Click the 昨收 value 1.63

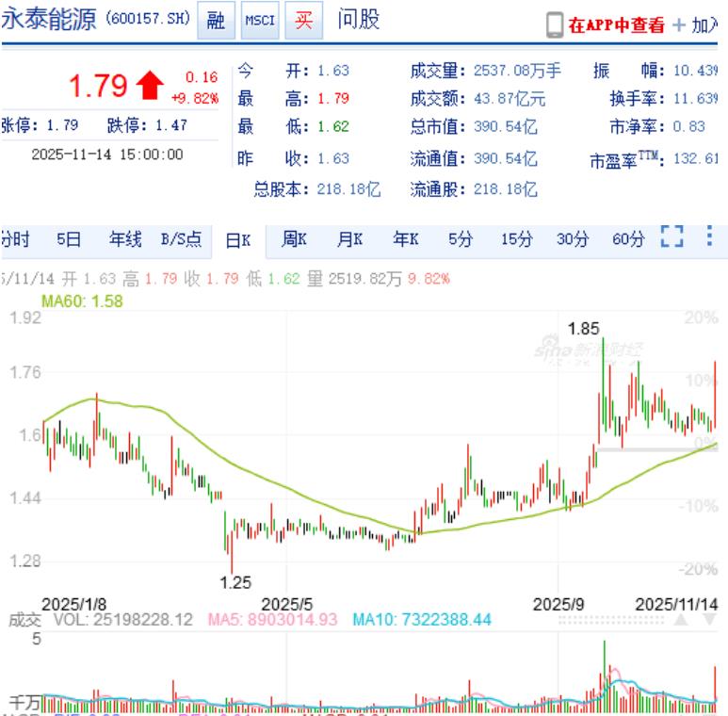pos(333,159)
